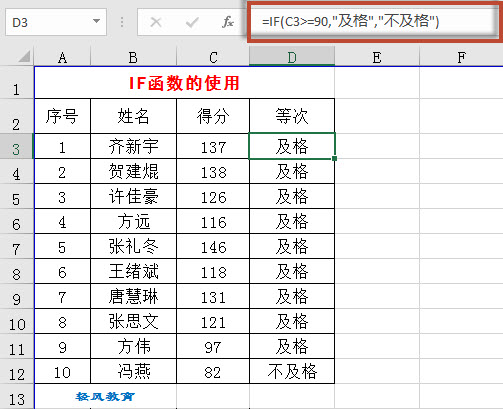Image resolution: width=503 pixels, height=409 pixels.
Task: Click the score cell 138
Action: point(213,171)
